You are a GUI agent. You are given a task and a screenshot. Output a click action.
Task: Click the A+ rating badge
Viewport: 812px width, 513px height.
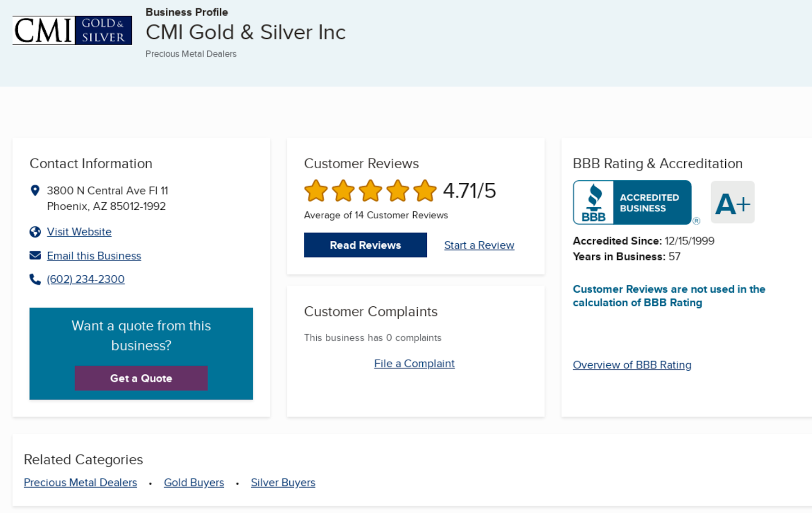(732, 202)
